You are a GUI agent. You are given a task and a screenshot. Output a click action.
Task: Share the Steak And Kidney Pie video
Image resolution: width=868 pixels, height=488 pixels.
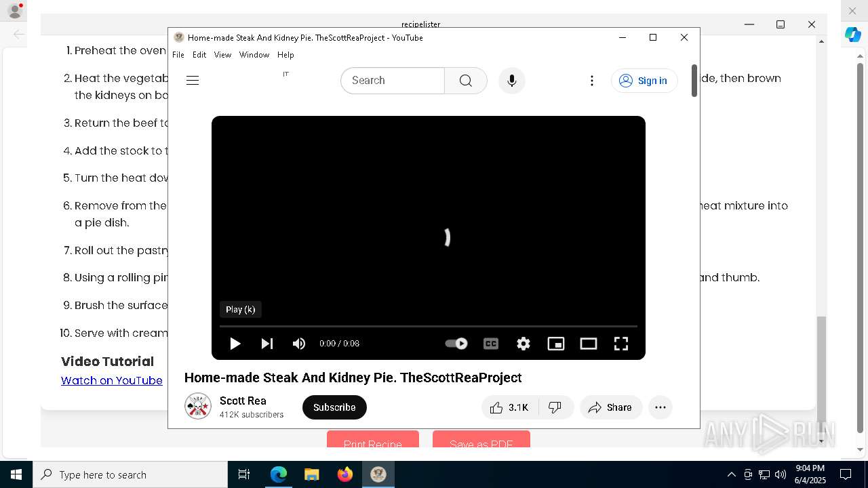pyautogui.click(x=610, y=407)
